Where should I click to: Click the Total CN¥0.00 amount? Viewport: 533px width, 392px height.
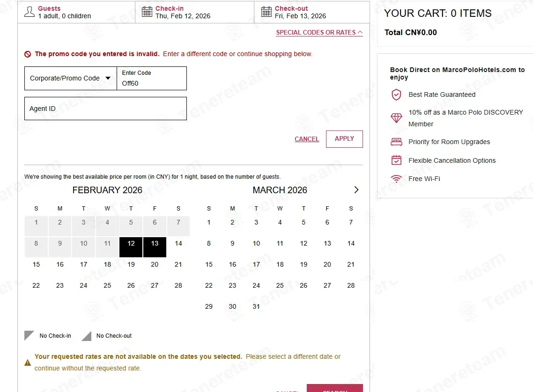[x=411, y=33]
